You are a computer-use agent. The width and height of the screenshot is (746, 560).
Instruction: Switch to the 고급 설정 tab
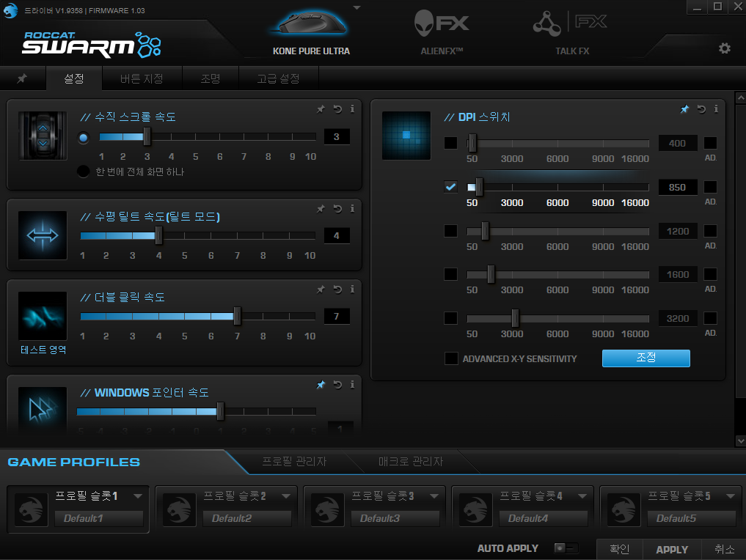(x=278, y=78)
